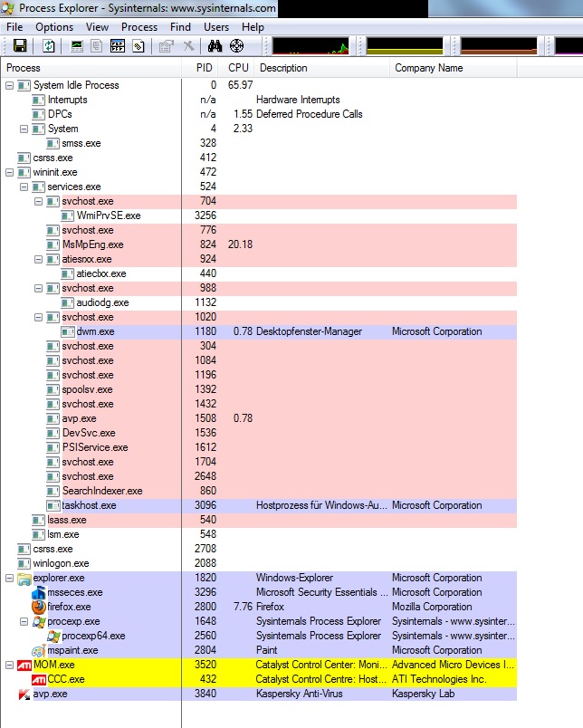
Task: Click the Deferred Procedure Calls description
Action: pyautogui.click(x=309, y=114)
